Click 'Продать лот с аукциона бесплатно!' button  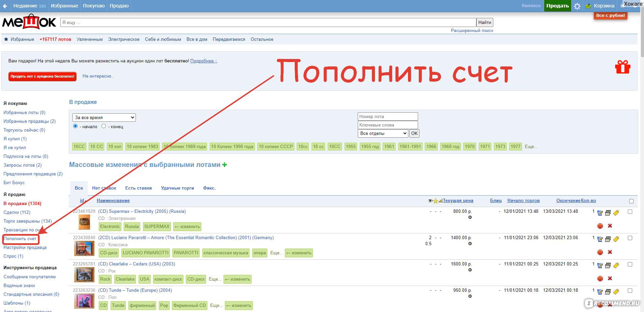[x=42, y=76]
